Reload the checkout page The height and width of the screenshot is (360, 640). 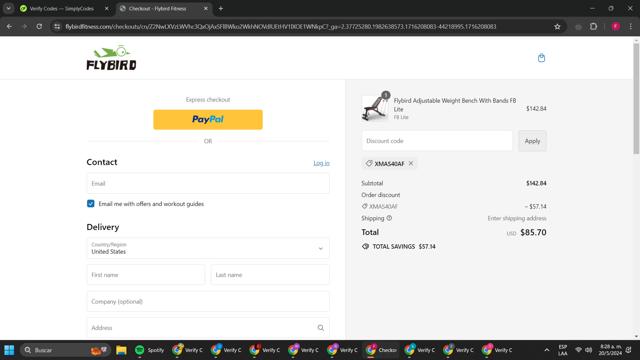(x=39, y=27)
